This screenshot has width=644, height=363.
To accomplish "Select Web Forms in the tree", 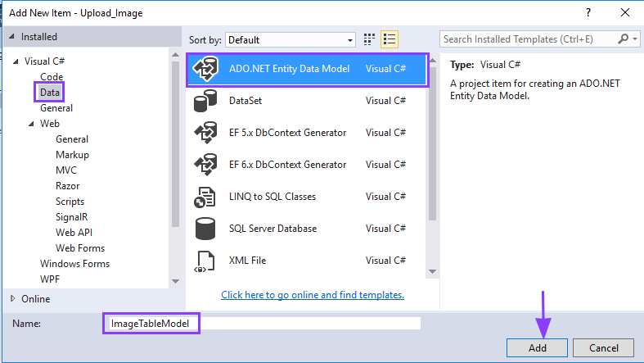I will click(79, 248).
